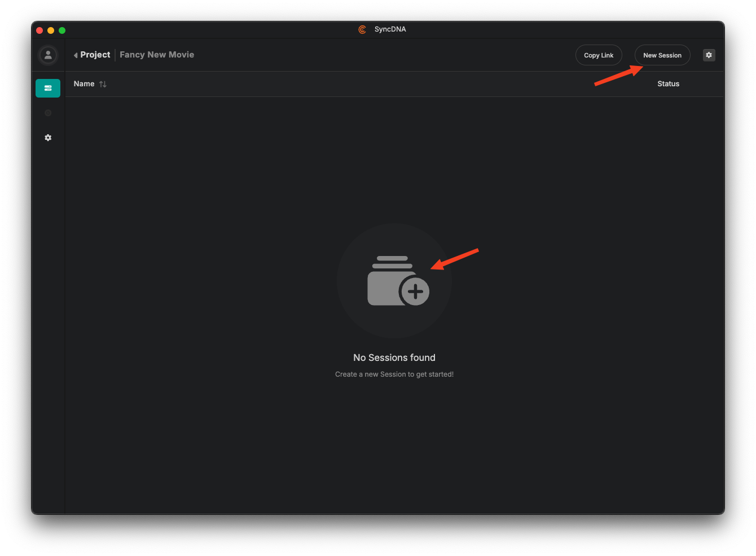Click the back arrow beside Project
Image resolution: width=756 pixels, height=556 pixels.
tap(76, 55)
